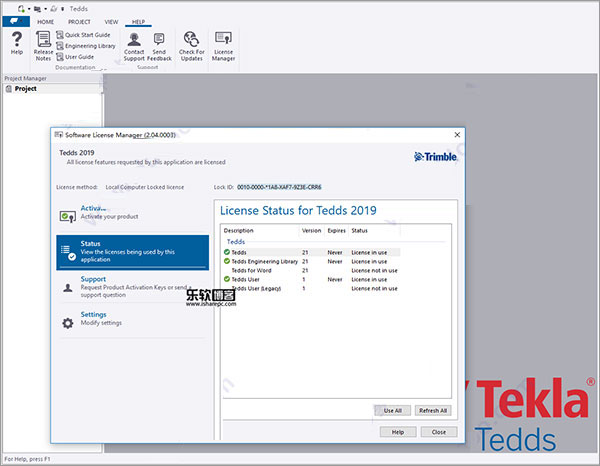Click the first Quick Access toolbar icon
Screen dimensions: 600x466
[x=22, y=8]
